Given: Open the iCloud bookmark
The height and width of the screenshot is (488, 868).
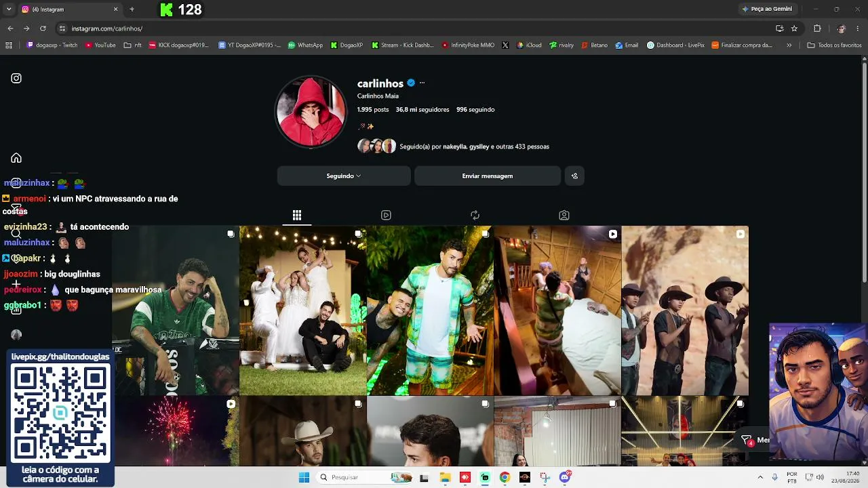Looking at the screenshot, I should point(529,45).
